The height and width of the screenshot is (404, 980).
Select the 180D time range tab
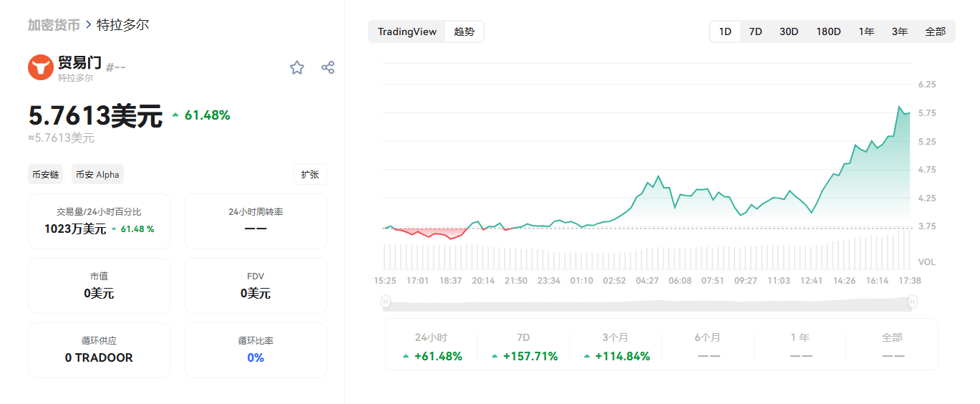(x=828, y=32)
